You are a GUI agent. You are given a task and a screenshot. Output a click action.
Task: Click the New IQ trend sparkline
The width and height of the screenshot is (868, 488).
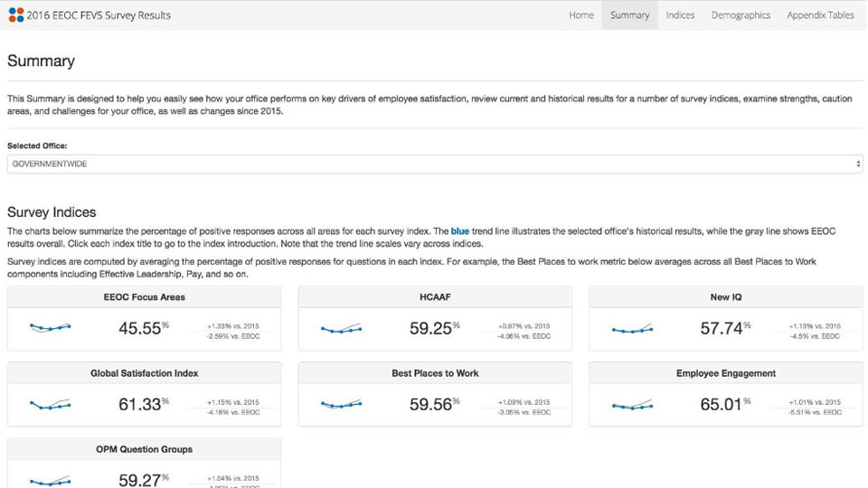[632, 328]
